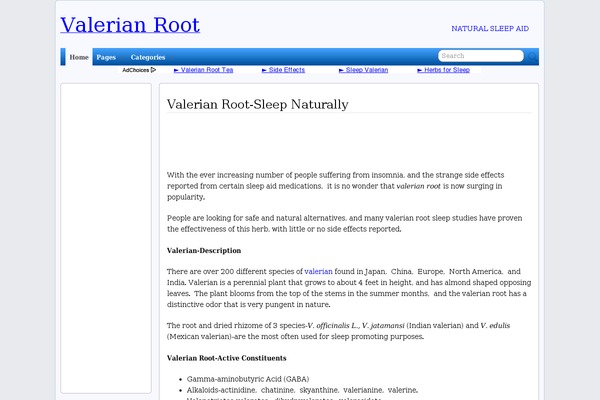Go to the Home menu item
Image resolution: width=600 pixels, height=400 pixels.
pos(79,57)
